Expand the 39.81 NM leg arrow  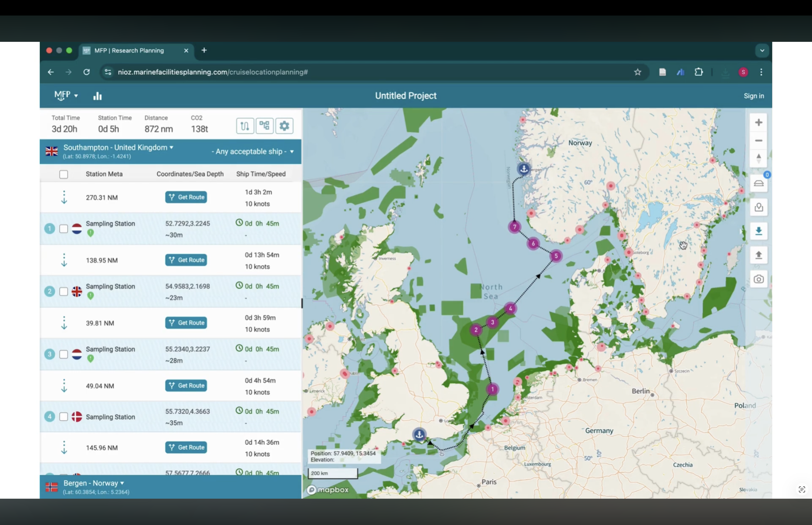point(64,323)
